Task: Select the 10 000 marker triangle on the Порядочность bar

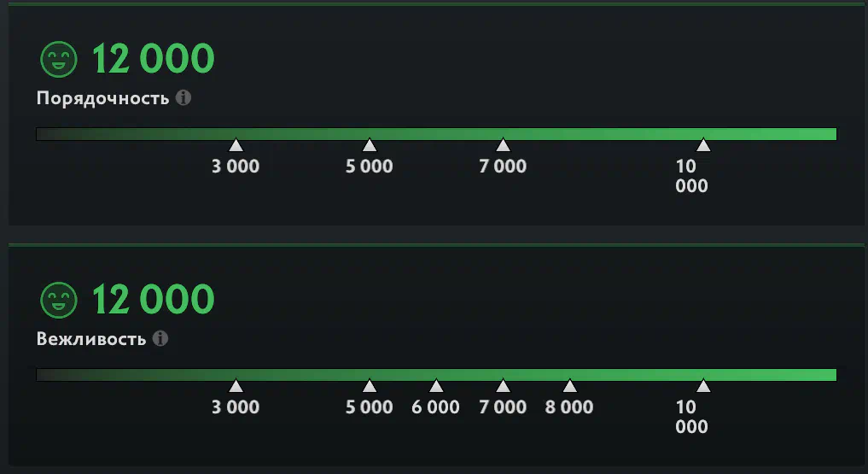Action: [702, 145]
